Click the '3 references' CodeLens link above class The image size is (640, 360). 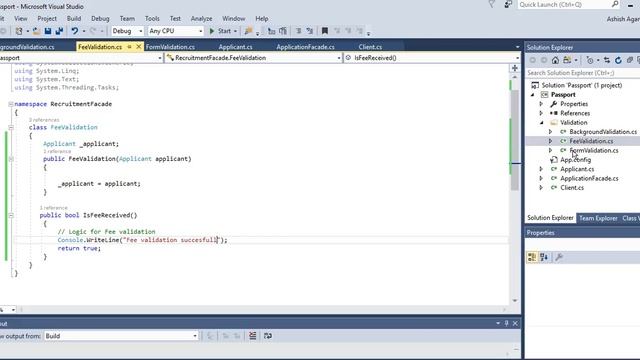[44, 120]
